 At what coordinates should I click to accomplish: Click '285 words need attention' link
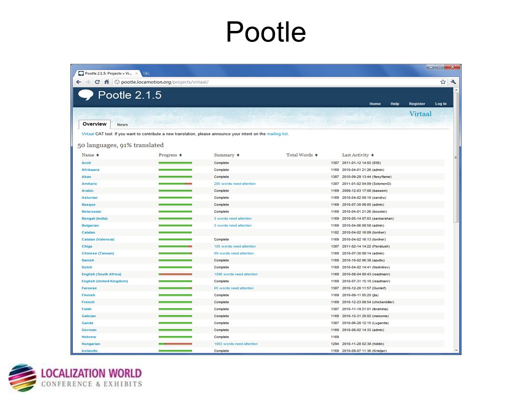coord(235,184)
